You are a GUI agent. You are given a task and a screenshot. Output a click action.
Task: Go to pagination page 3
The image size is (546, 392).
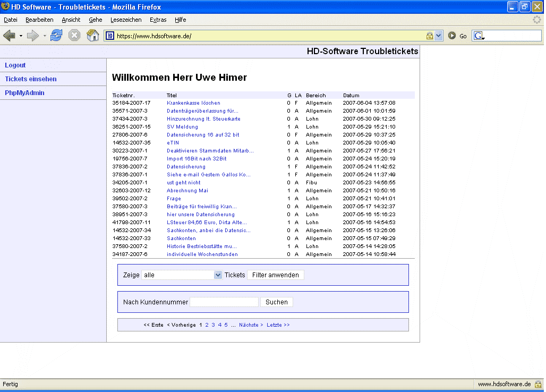(213, 325)
